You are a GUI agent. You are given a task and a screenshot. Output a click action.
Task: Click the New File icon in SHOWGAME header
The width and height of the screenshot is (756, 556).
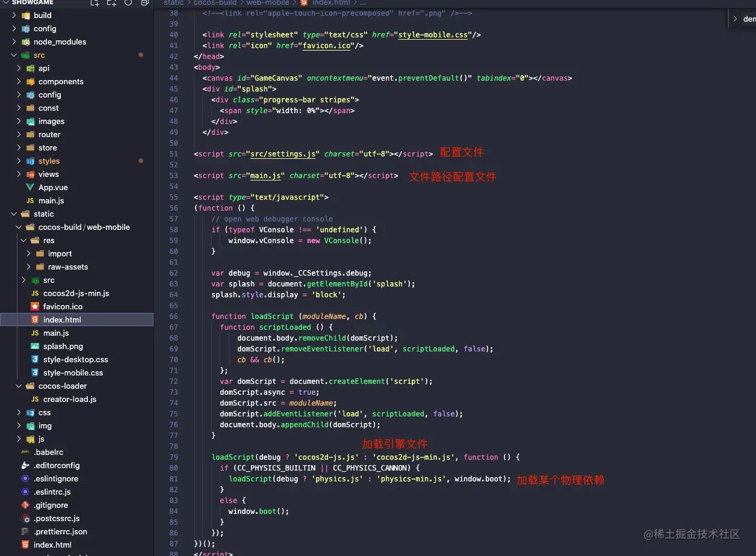(94, 3)
